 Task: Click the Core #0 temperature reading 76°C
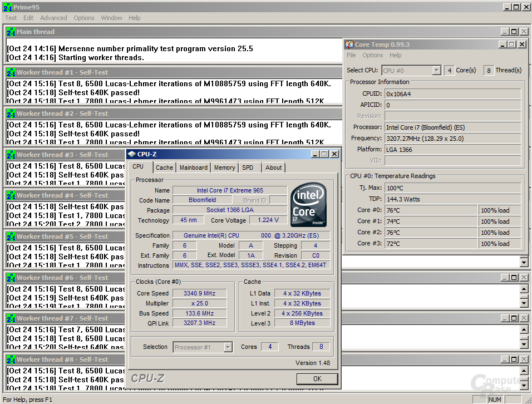tap(431, 210)
